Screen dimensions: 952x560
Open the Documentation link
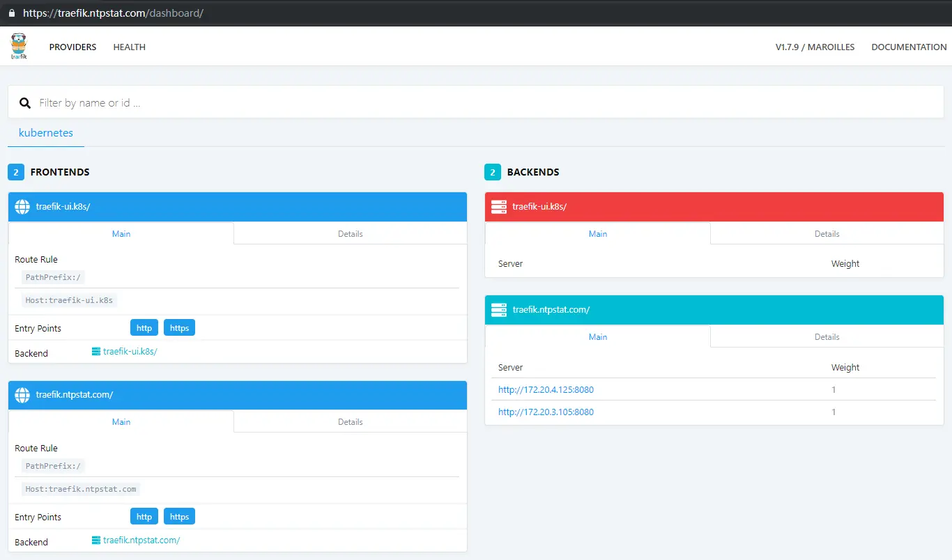point(909,47)
